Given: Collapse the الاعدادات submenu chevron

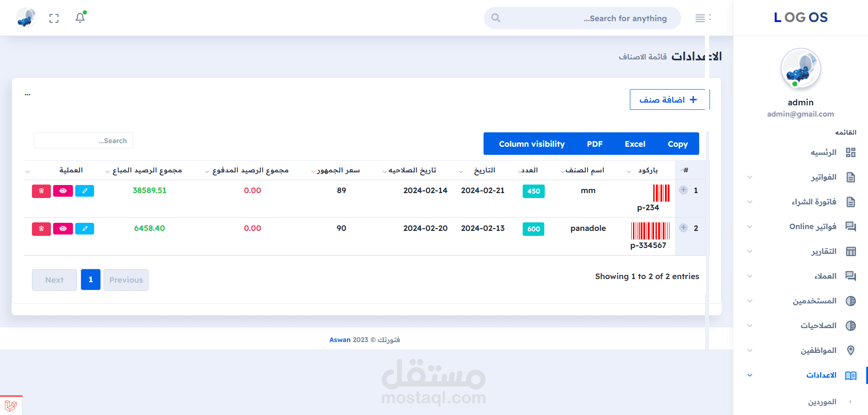Looking at the screenshot, I should coord(750,375).
